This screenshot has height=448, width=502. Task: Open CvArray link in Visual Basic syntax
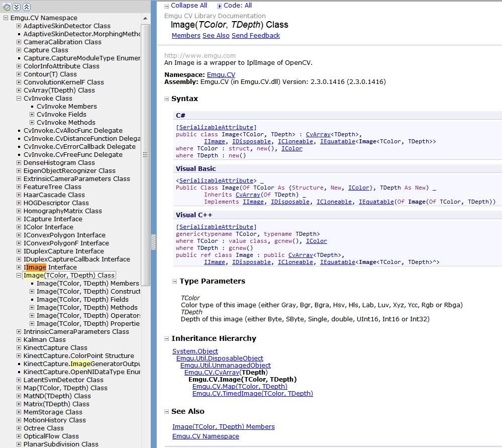point(248,195)
